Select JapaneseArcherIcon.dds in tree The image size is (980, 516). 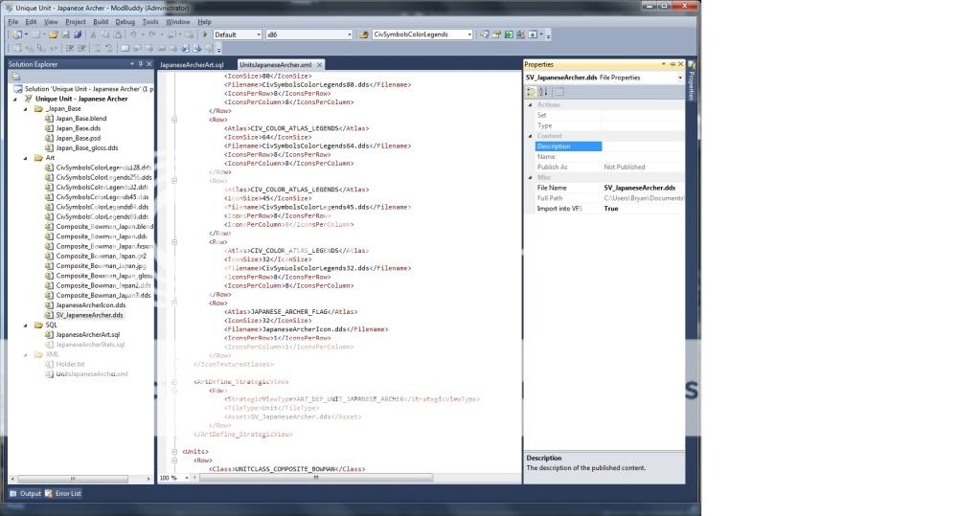91,305
